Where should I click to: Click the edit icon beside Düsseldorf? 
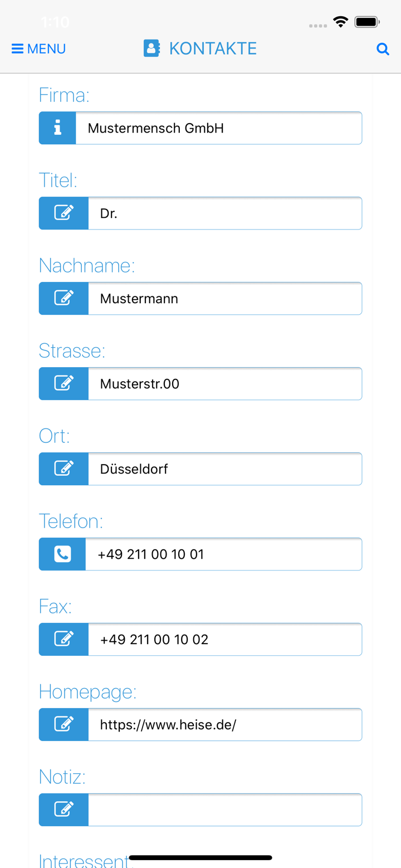(x=63, y=469)
